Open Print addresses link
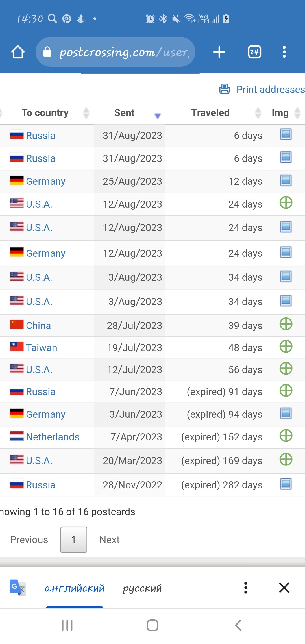This screenshot has height=644, width=305. [x=271, y=90]
